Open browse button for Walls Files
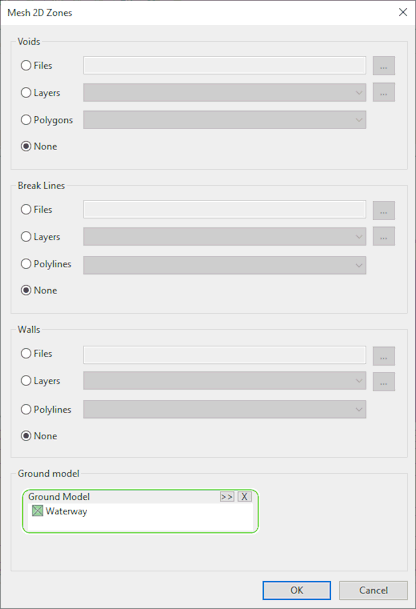Image resolution: width=416 pixels, height=609 pixels. pos(384,356)
